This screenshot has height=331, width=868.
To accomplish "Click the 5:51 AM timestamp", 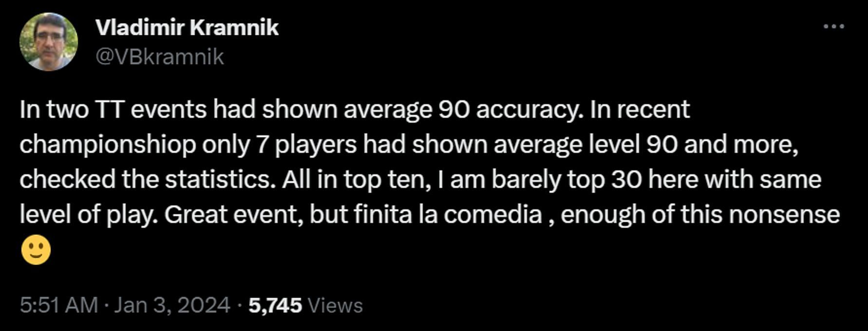I will pyautogui.click(x=59, y=305).
